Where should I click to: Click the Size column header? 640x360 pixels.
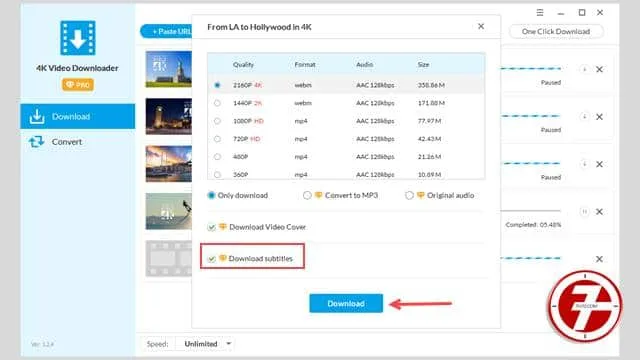(x=423, y=64)
